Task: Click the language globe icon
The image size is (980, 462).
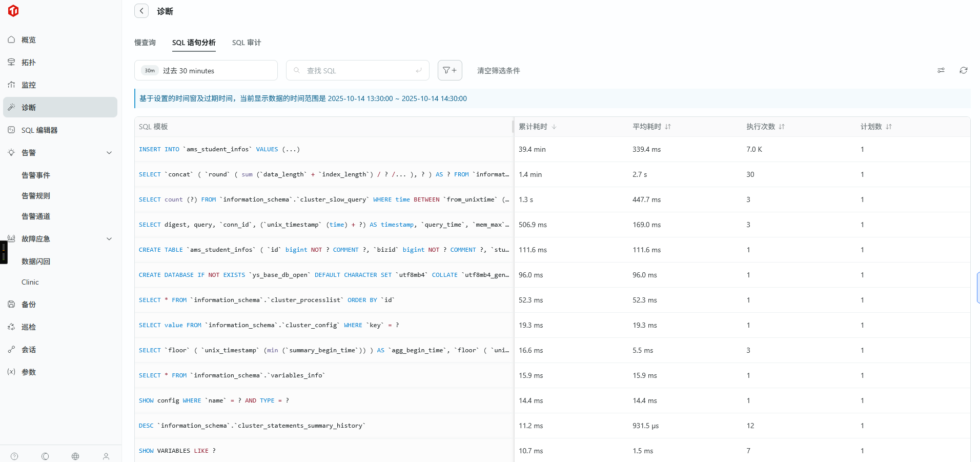Action: pyautogui.click(x=75, y=456)
